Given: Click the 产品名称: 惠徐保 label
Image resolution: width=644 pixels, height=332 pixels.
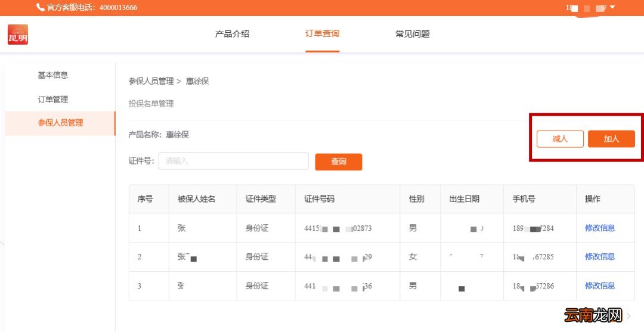Looking at the screenshot, I should (159, 135).
